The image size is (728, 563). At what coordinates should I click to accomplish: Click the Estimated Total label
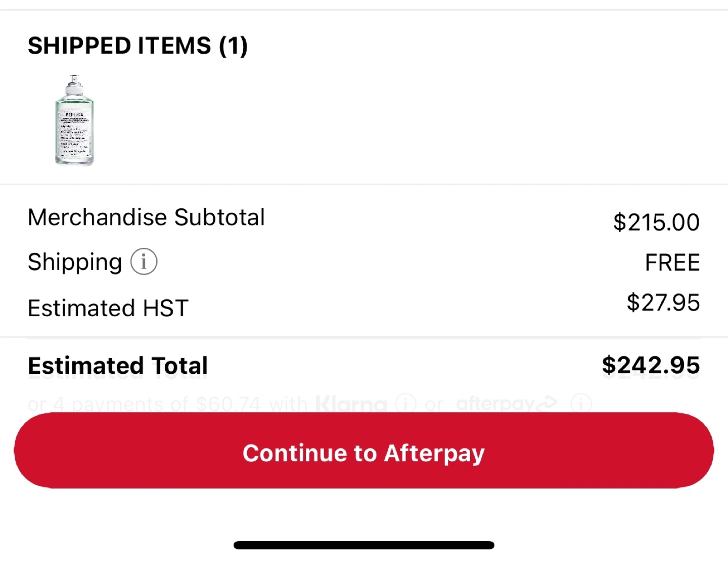[118, 366]
